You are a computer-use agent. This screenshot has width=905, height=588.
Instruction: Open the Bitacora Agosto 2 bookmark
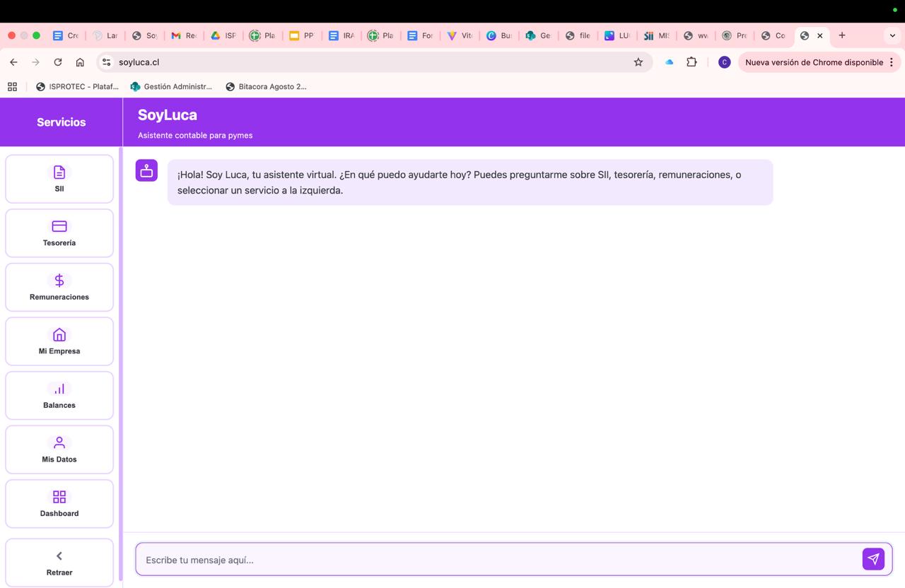pyautogui.click(x=267, y=86)
